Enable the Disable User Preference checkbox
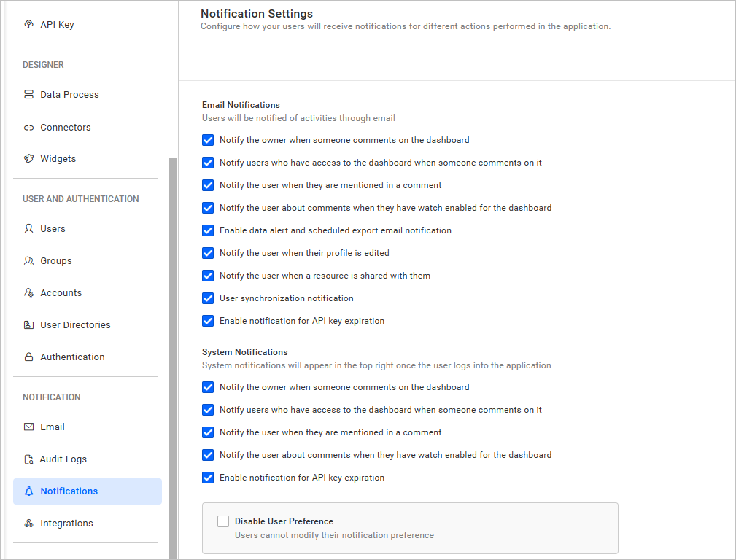Viewport: 736px width, 560px height. point(223,521)
